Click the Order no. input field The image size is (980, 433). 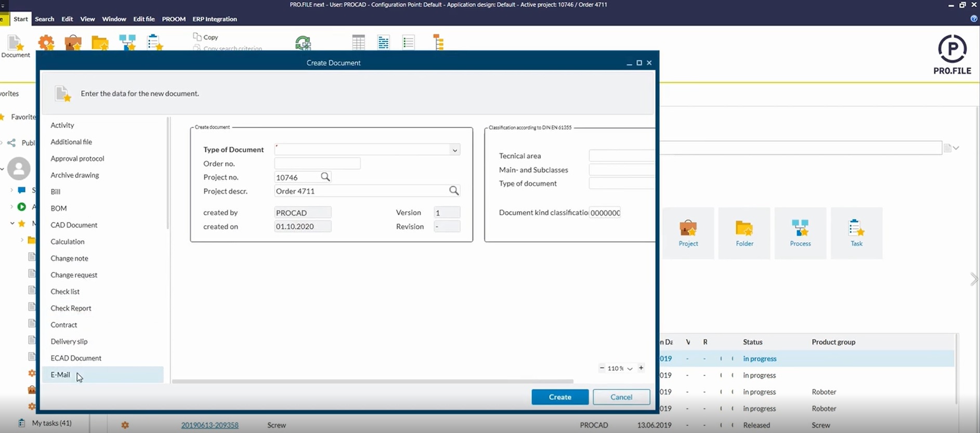tap(317, 163)
